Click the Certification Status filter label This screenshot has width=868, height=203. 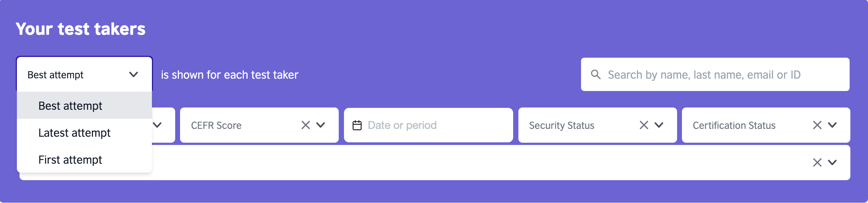click(x=734, y=125)
